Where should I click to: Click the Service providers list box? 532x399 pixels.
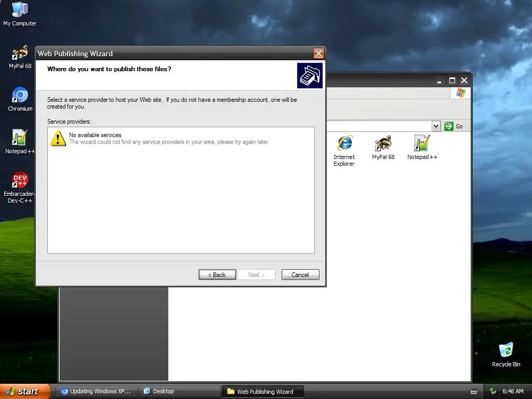181,190
